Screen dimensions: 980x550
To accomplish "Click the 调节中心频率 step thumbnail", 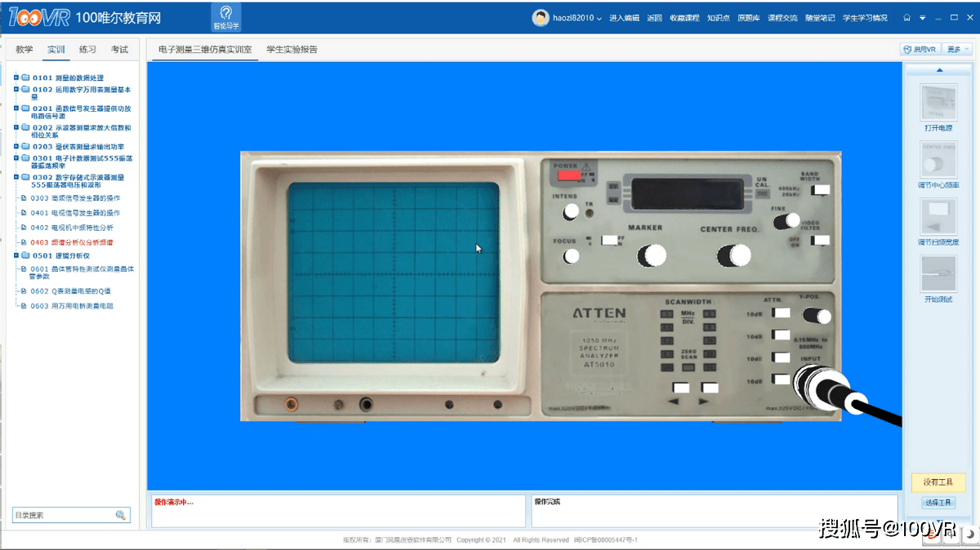I will [x=938, y=159].
